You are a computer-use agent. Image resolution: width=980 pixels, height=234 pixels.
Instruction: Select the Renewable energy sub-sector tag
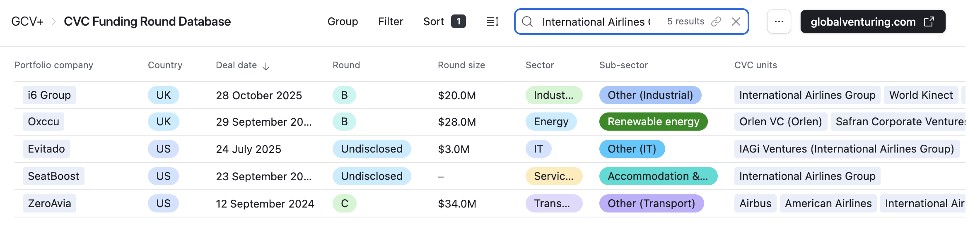(653, 122)
